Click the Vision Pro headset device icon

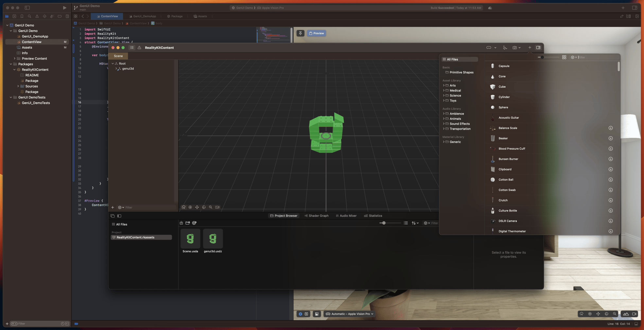(x=489, y=48)
